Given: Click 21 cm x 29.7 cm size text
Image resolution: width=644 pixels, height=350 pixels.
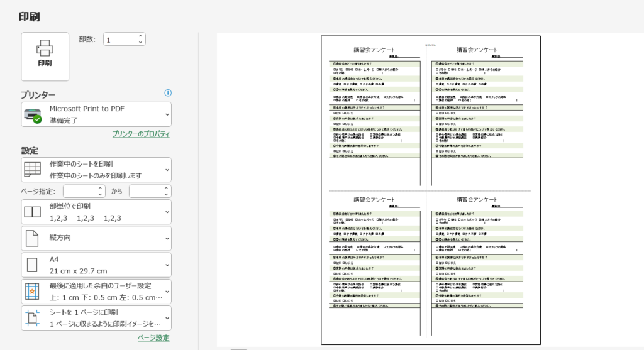Looking at the screenshot, I should click(79, 271).
